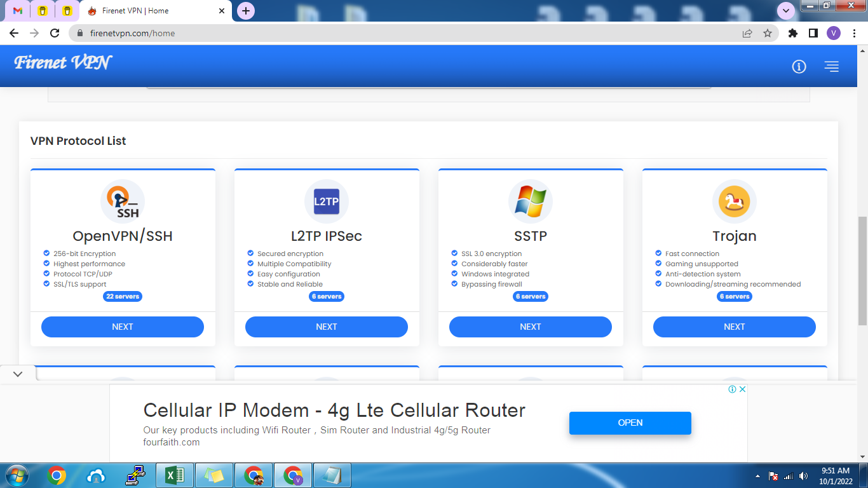
Task: Click the Trojan rocking horse logo
Action: 735,202
